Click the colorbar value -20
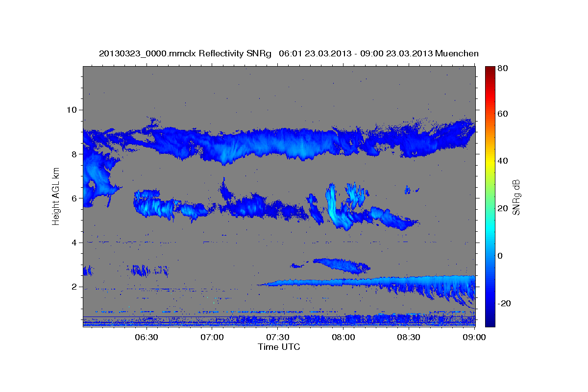 (x=505, y=303)
